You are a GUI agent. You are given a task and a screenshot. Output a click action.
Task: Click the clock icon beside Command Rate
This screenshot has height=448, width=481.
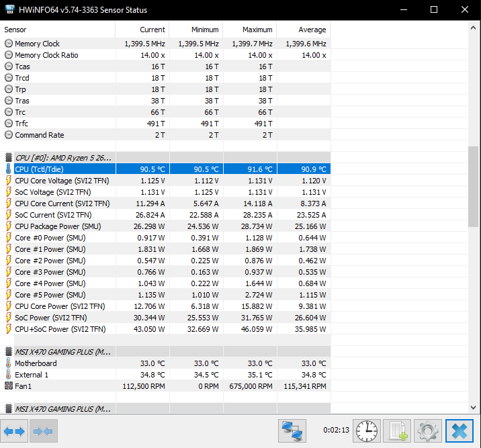[x=9, y=135]
